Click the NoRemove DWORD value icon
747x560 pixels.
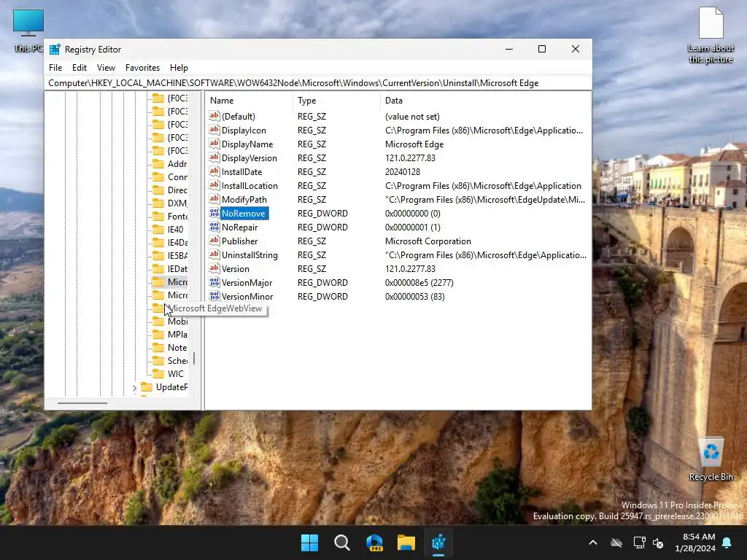coord(214,213)
